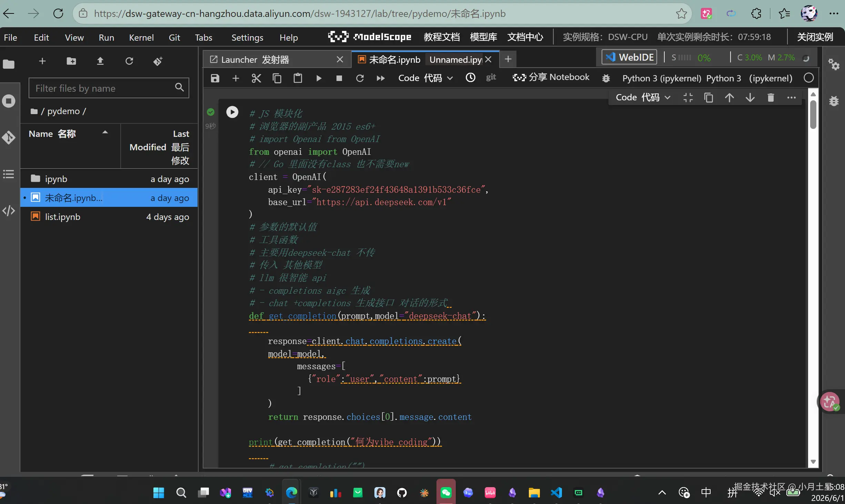Select 未命名.ipynb in file browser
This screenshot has width=845, height=504.
[109, 198]
